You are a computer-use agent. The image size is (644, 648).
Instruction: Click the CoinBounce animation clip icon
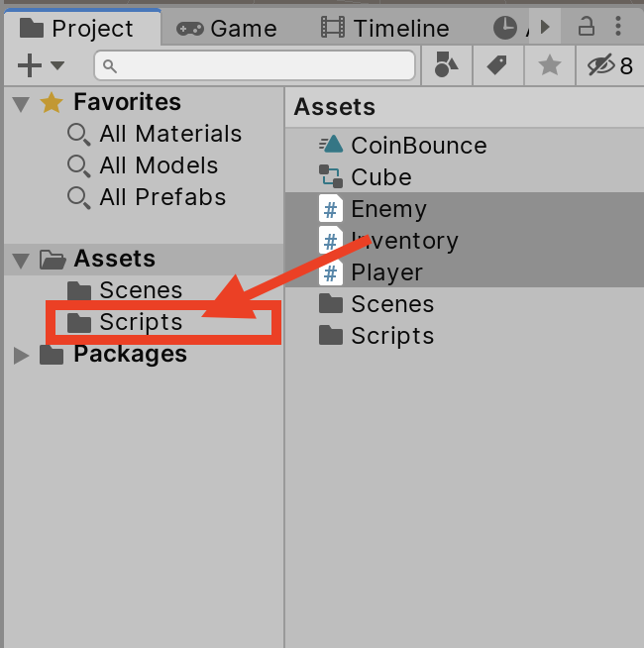pos(330,146)
